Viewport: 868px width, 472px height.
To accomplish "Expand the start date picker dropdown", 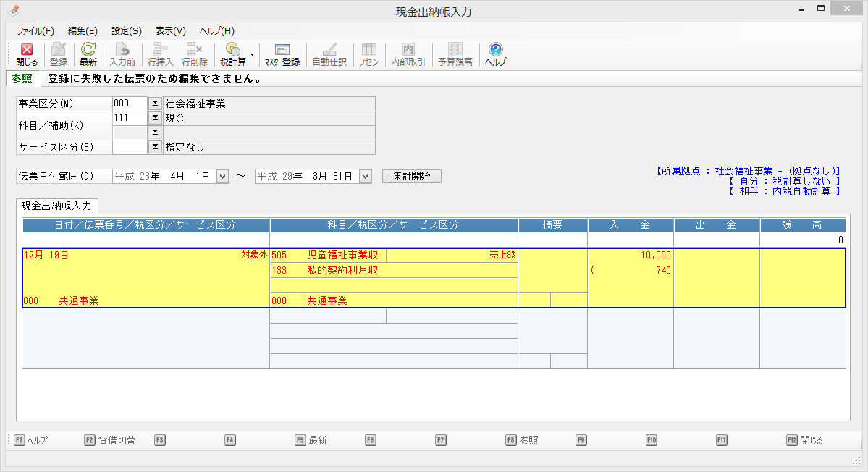I will (222, 176).
